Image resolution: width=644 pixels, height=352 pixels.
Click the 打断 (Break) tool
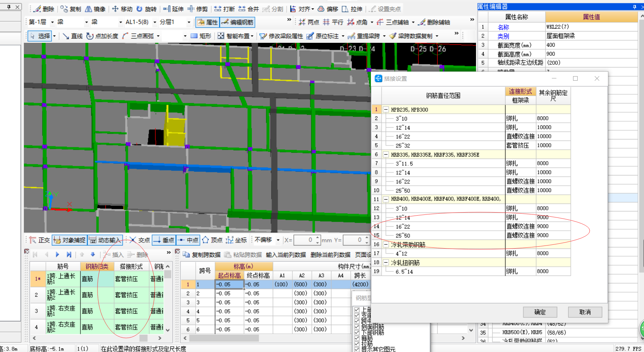click(225, 9)
